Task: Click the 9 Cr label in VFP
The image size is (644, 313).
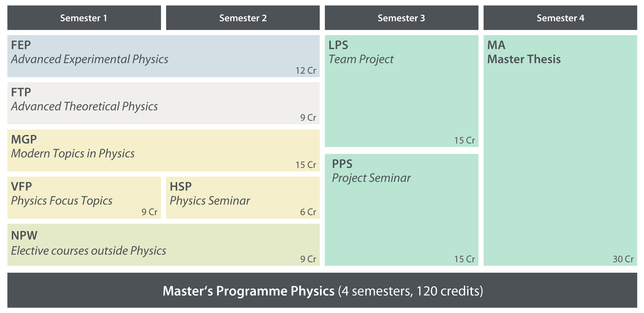Action: click(149, 212)
